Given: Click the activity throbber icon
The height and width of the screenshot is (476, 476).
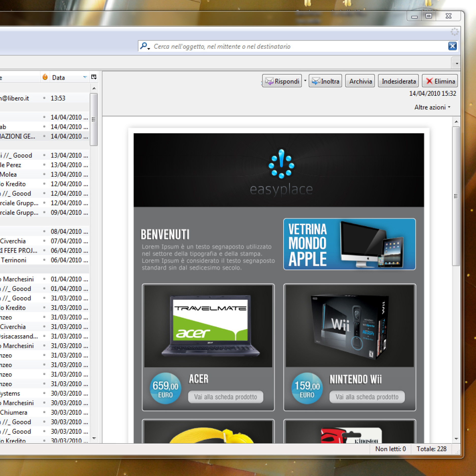Looking at the screenshot, I should (454, 32).
